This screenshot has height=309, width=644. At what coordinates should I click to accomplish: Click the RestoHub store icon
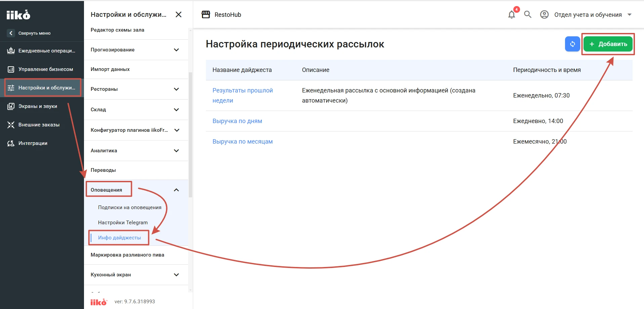(x=206, y=14)
